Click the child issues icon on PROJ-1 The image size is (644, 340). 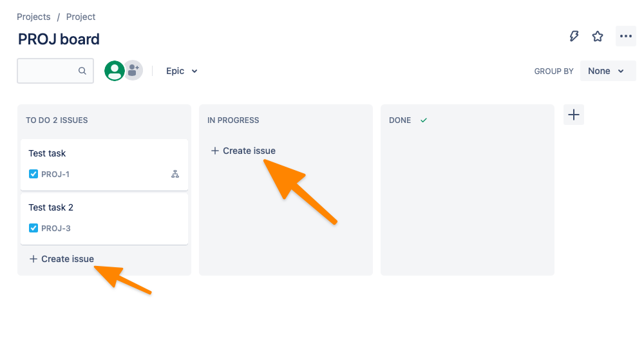coord(175,174)
